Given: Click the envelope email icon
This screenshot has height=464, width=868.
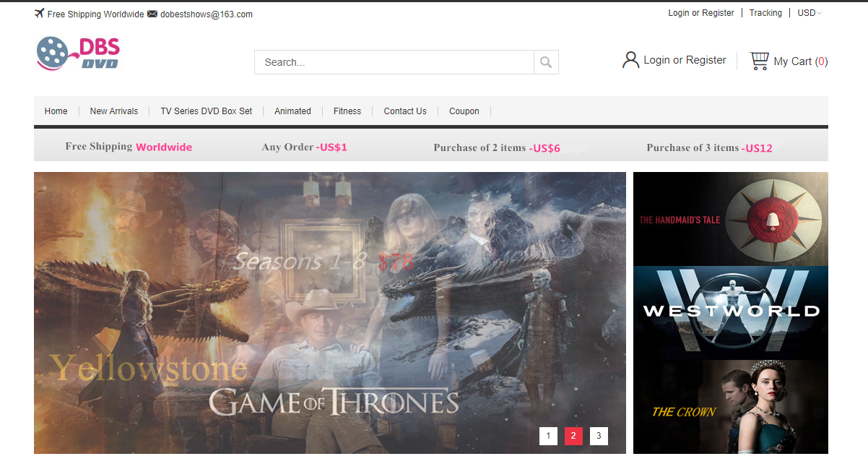Looking at the screenshot, I should point(152,14).
